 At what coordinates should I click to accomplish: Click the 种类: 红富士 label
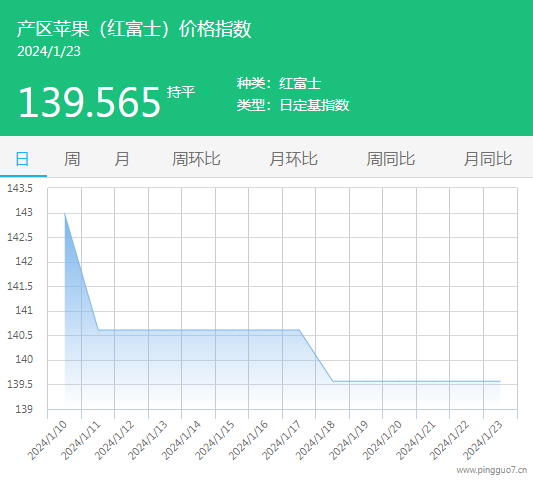coord(279,83)
